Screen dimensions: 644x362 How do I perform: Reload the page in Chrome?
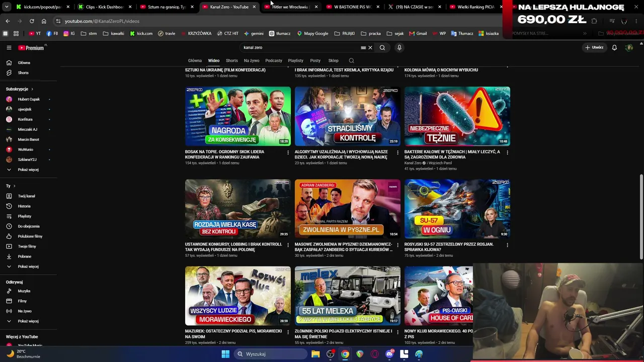32,21
